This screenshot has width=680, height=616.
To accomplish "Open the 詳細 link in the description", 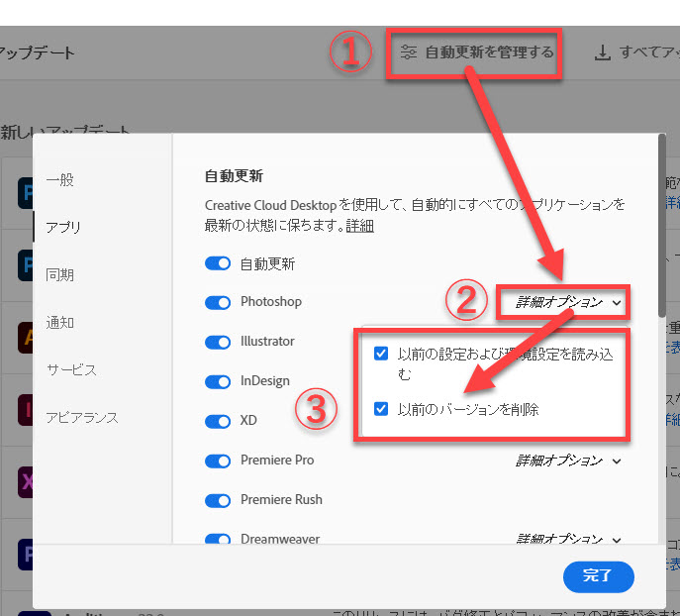I will coord(360,226).
